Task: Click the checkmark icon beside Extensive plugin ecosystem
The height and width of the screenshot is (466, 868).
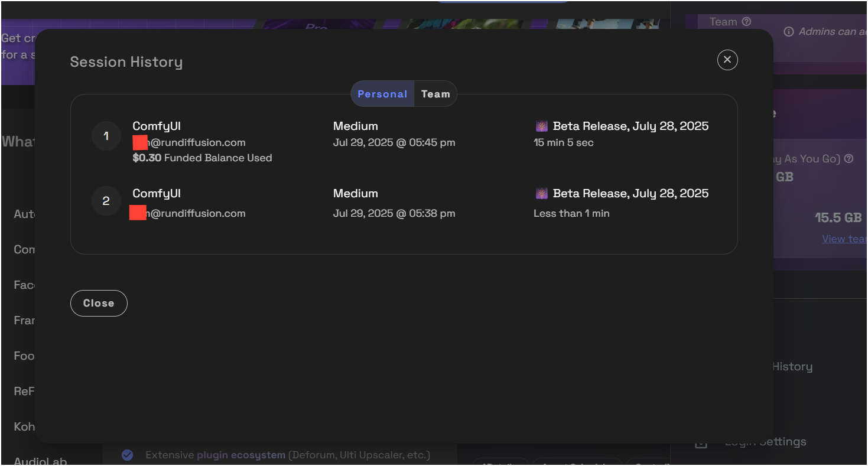Action: [x=127, y=455]
